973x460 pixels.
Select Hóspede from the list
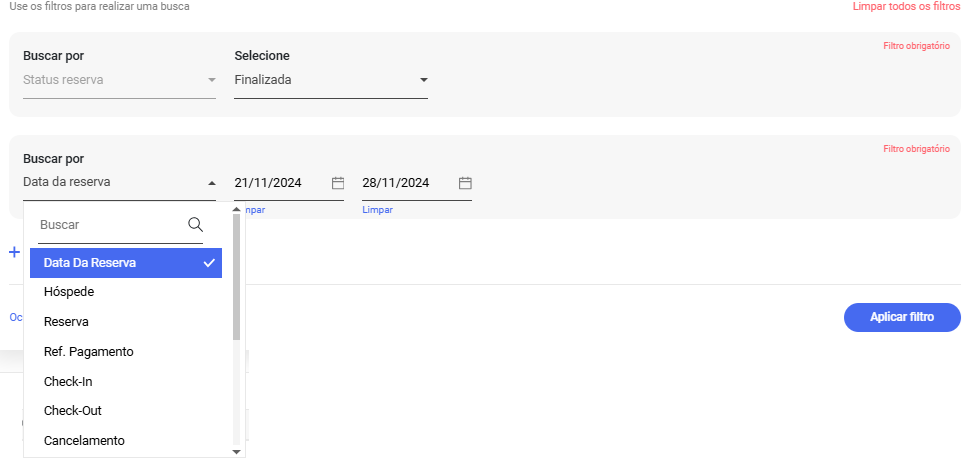tap(69, 292)
